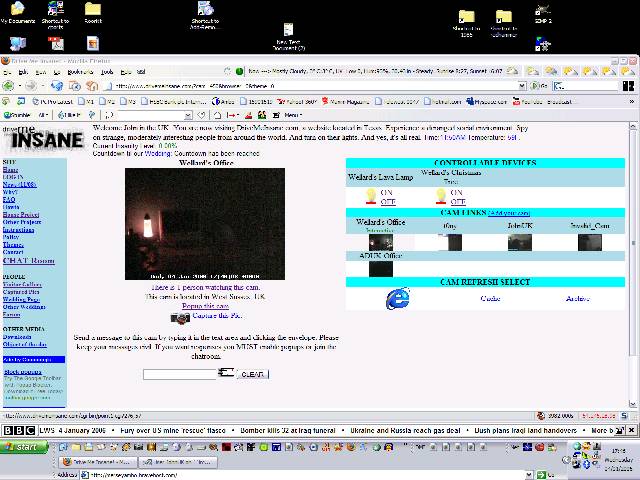
Task: Click the Internet Explorer refresh-select icon
Action: click(x=398, y=298)
